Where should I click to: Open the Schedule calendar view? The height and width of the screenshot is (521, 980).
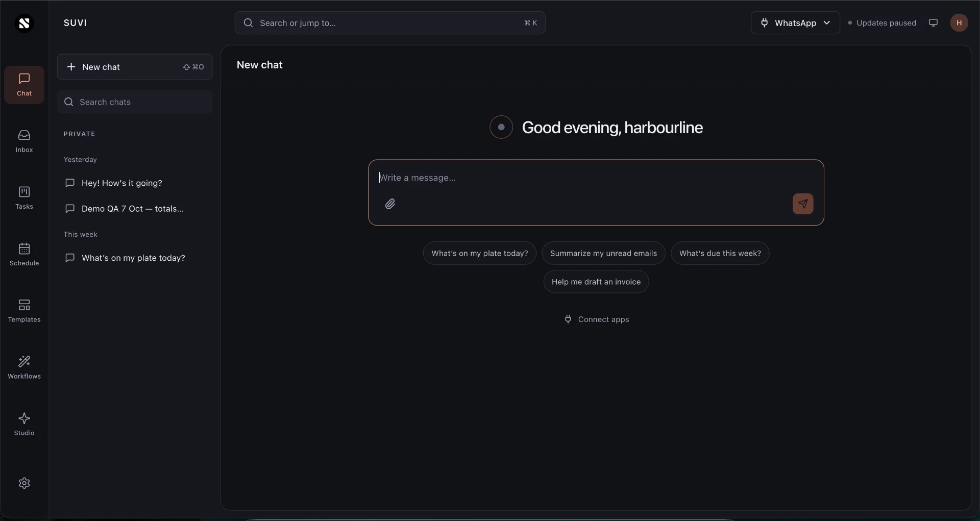point(24,255)
